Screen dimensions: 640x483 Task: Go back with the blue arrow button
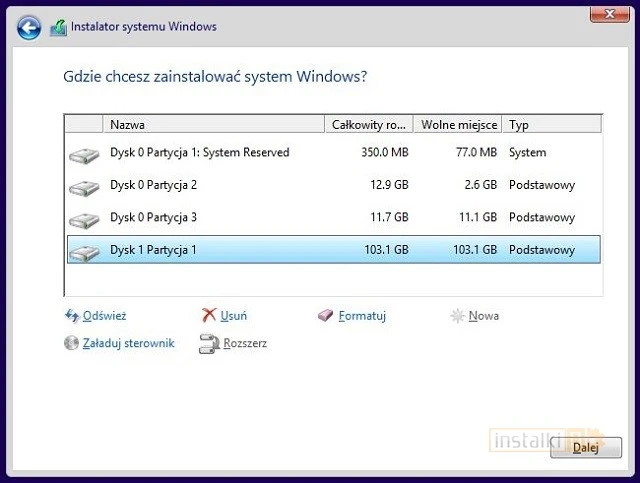point(29,28)
